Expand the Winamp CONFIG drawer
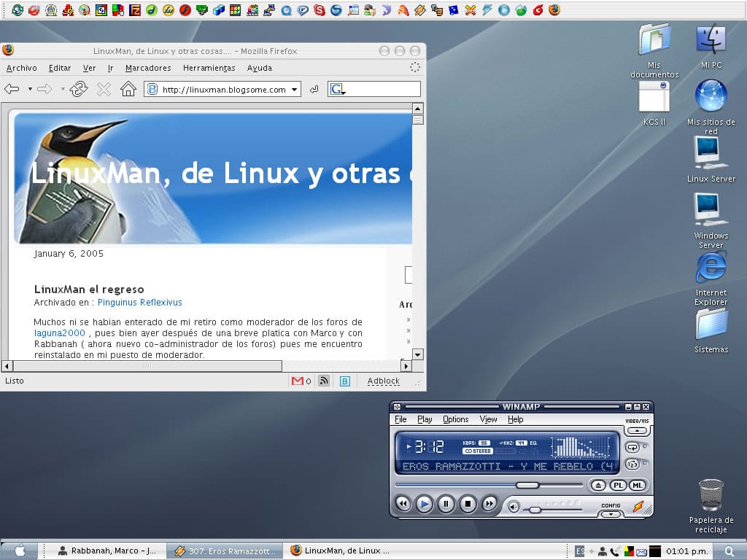This screenshot has width=747, height=560. (611, 513)
